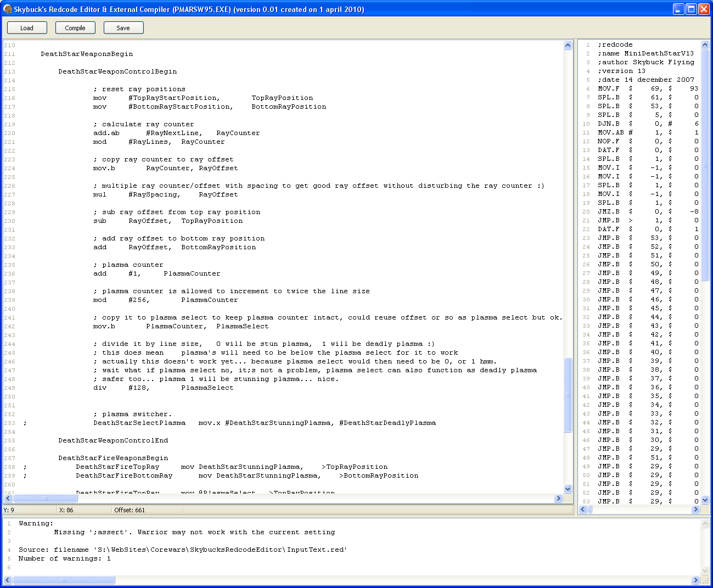Click the 'div #128, PlasmaSelect' code line
This screenshot has height=588, width=713.
coord(163,388)
